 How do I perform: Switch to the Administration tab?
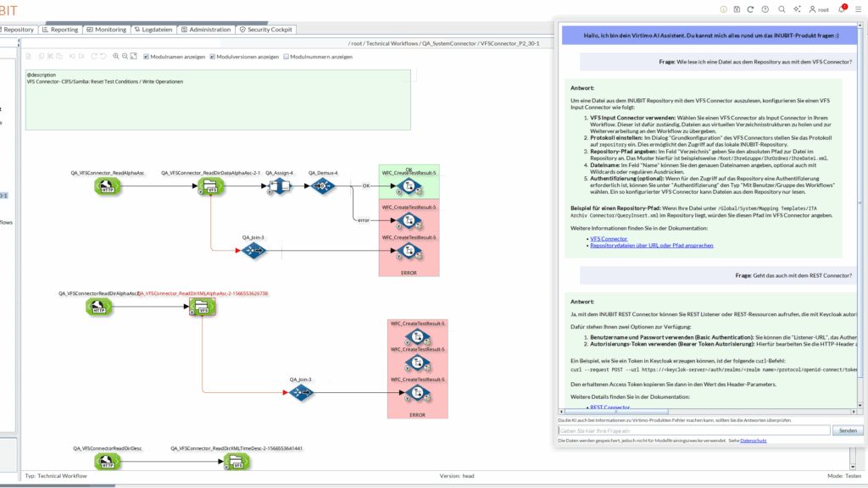205,30
